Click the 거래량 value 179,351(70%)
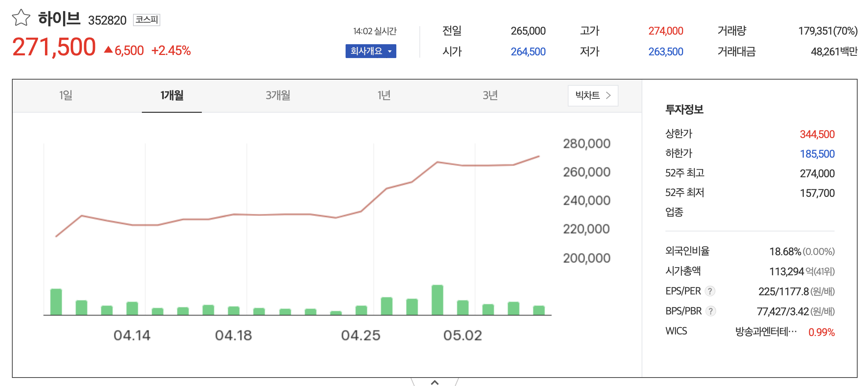Screen dimensions: 868x386 pos(828,31)
